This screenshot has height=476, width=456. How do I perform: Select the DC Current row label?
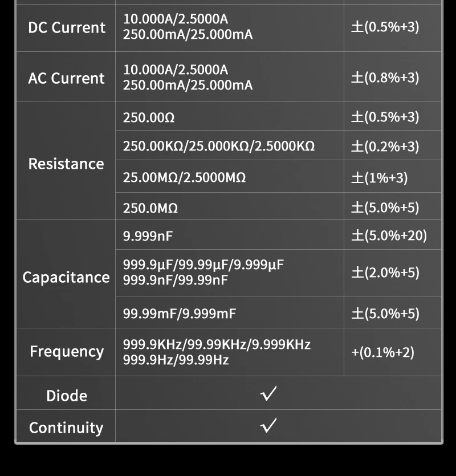point(67,27)
